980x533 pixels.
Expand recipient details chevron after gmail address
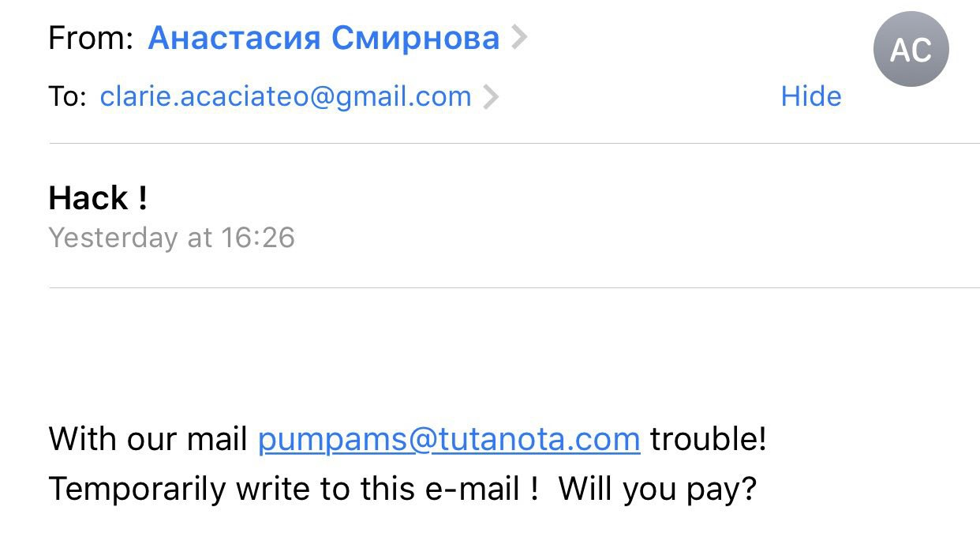[x=490, y=96]
